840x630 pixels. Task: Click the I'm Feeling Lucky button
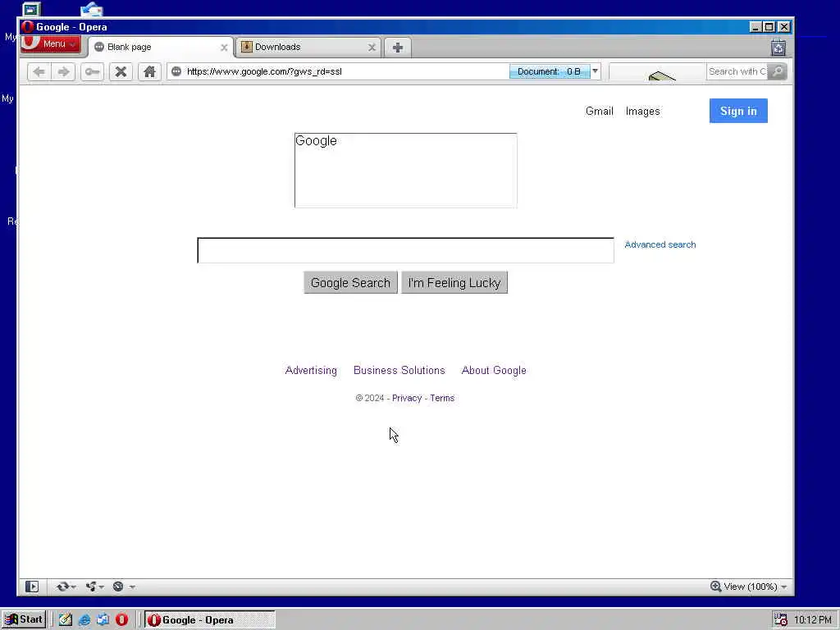[454, 283]
